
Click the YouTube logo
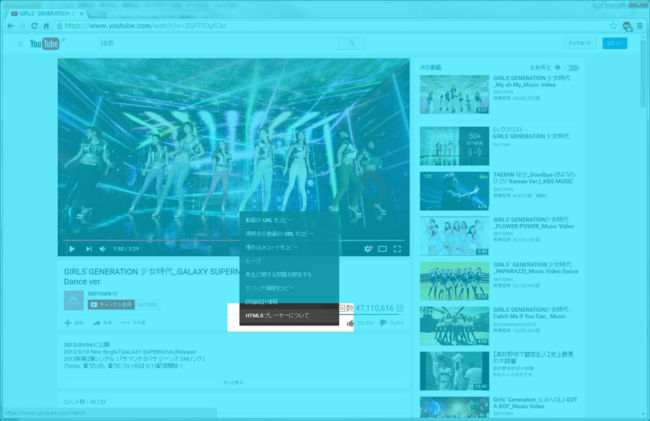pos(45,43)
